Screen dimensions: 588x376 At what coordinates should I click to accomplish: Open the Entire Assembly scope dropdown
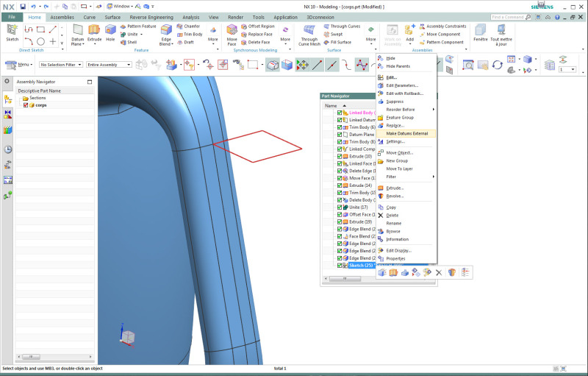click(x=109, y=65)
